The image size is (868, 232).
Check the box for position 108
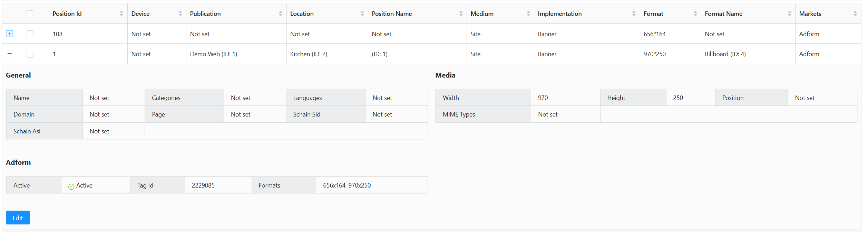click(30, 34)
